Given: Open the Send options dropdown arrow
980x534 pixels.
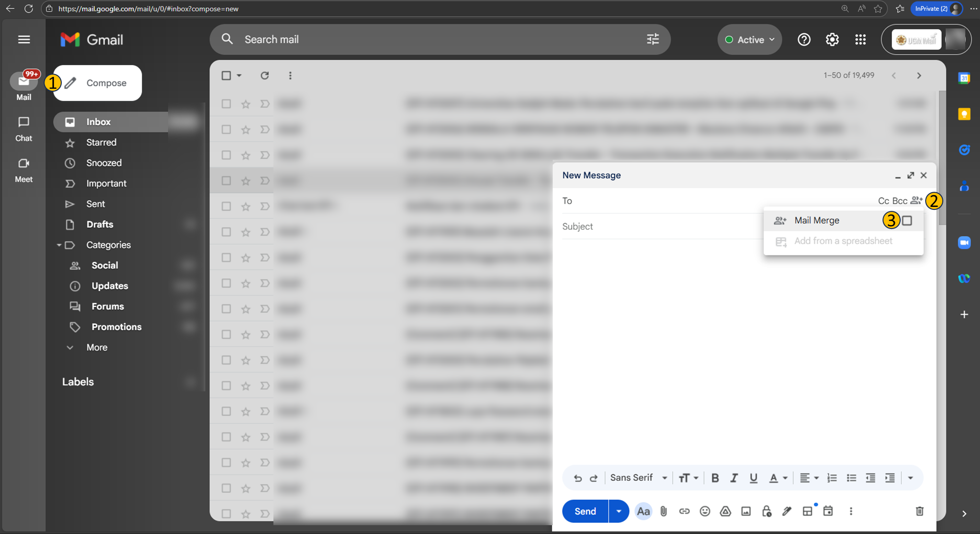Looking at the screenshot, I should pyautogui.click(x=619, y=511).
